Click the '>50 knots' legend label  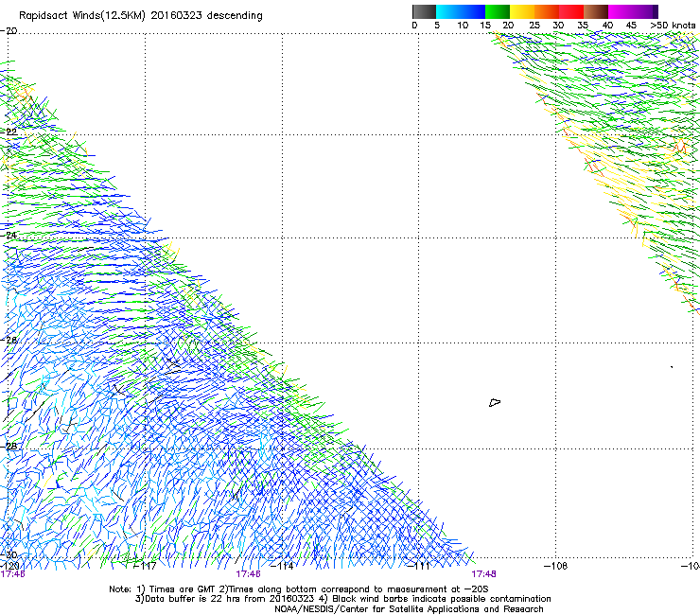(x=673, y=26)
